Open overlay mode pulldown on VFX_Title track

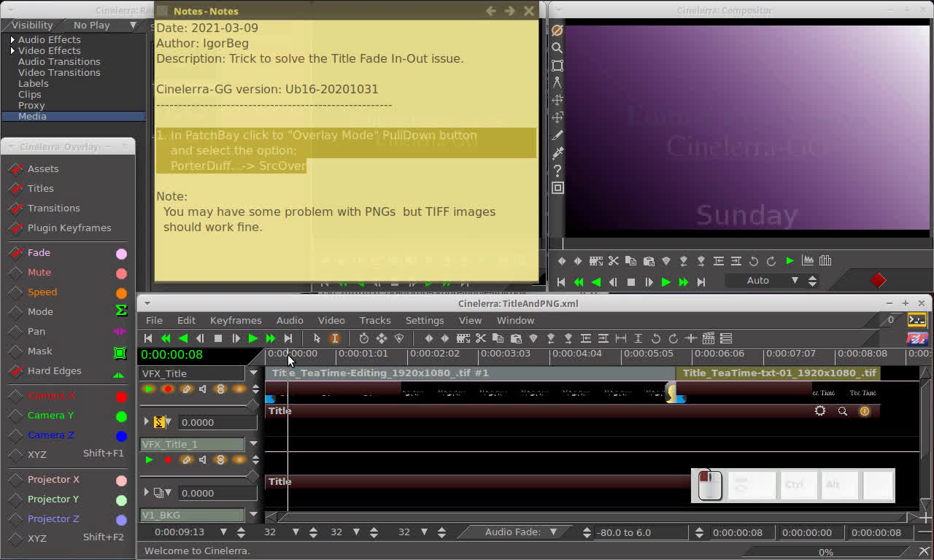point(163,422)
